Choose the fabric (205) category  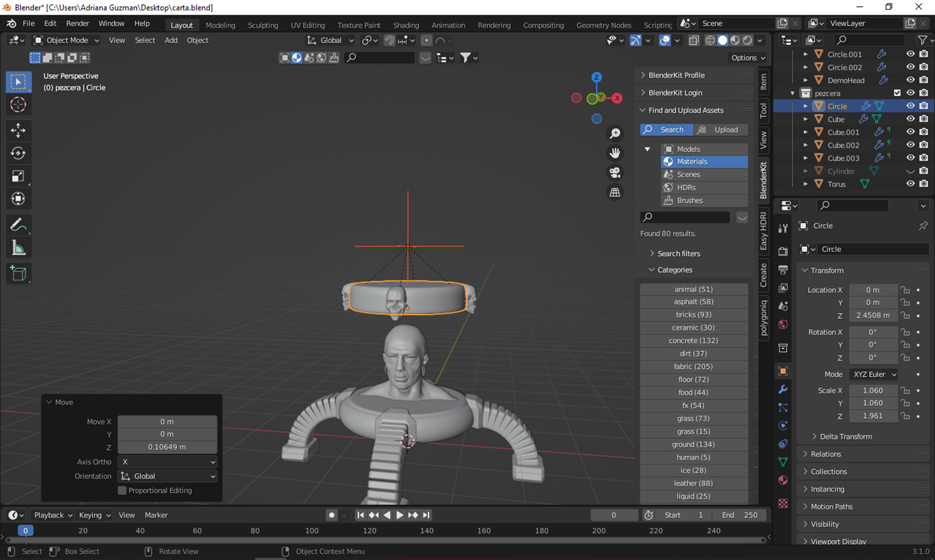pos(693,366)
